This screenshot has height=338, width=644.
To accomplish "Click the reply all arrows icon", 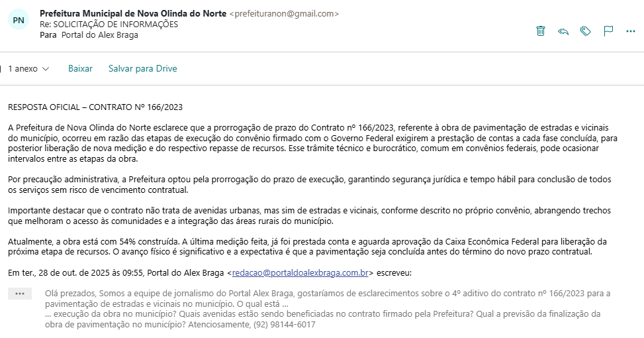I will coord(563,31).
